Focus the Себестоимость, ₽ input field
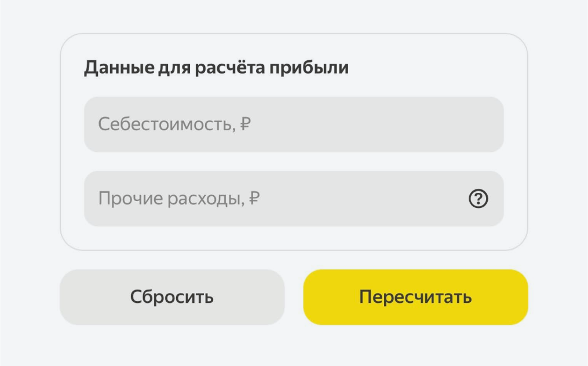Screen dimensions: 588x366 click(294, 125)
